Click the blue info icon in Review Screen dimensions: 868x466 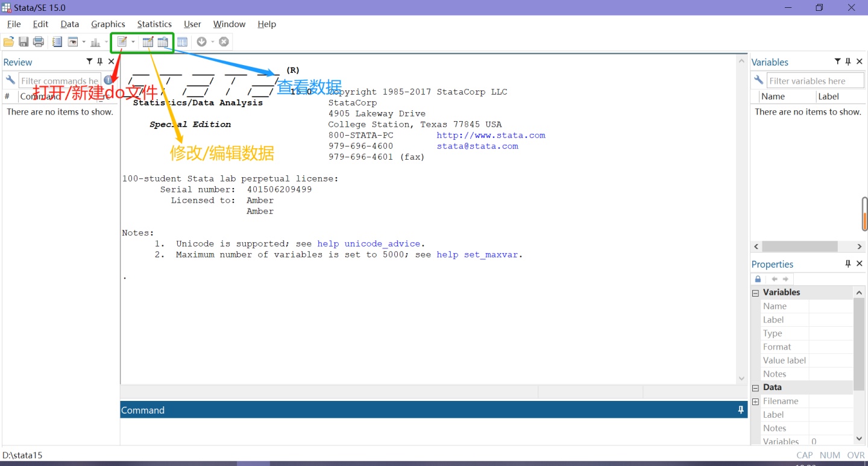coord(108,80)
